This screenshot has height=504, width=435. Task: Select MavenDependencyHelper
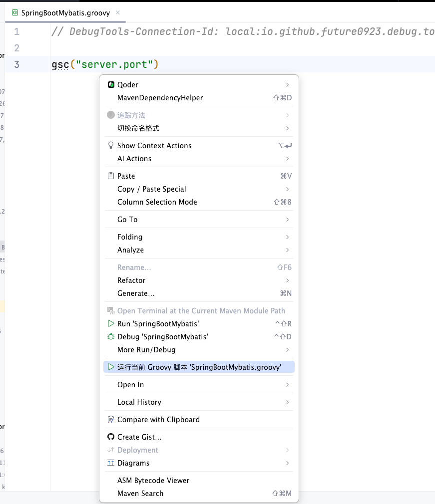[199, 98]
